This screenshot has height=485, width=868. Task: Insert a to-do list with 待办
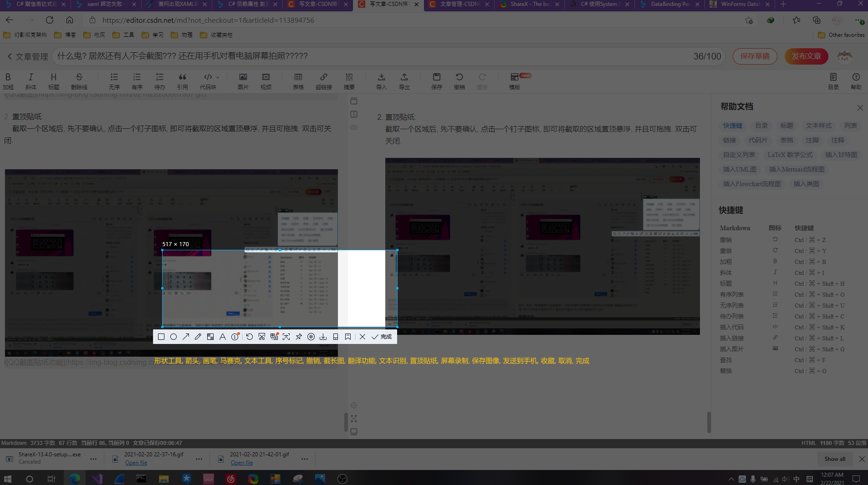point(160,81)
